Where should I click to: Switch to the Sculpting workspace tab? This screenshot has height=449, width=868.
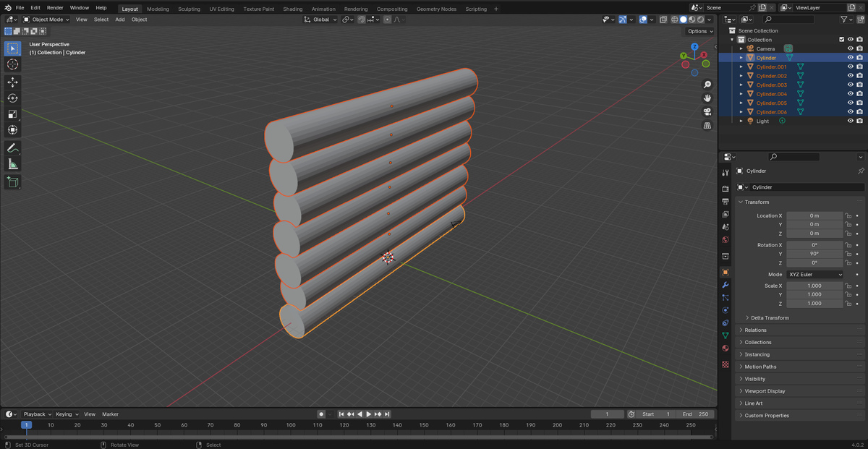(x=189, y=9)
